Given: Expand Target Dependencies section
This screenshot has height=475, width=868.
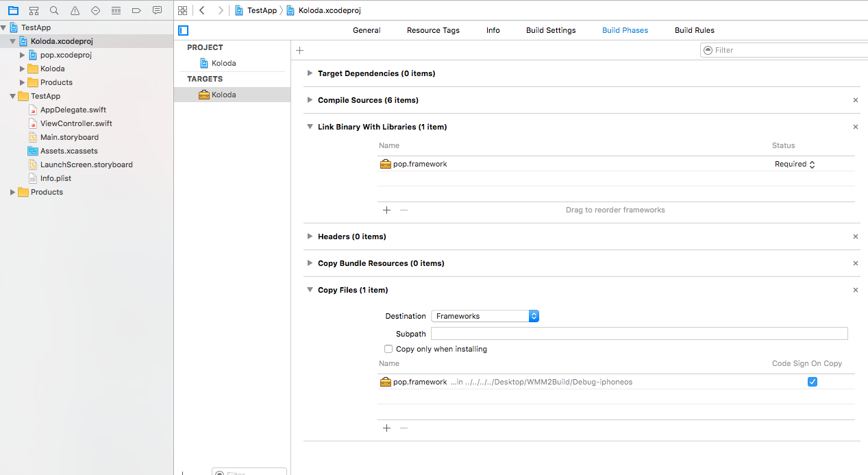Looking at the screenshot, I should [310, 73].
